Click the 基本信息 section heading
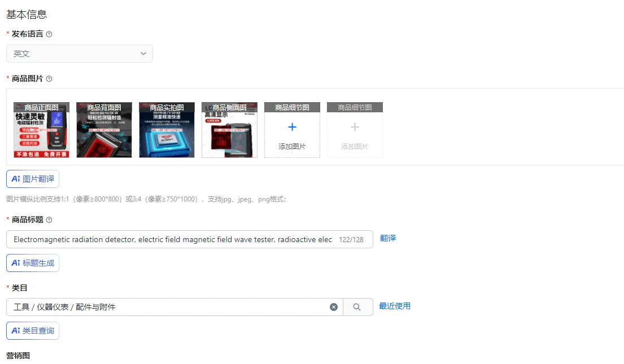This screenshot has width=624, height=364. pyautogui.click(x=27, y=15)
